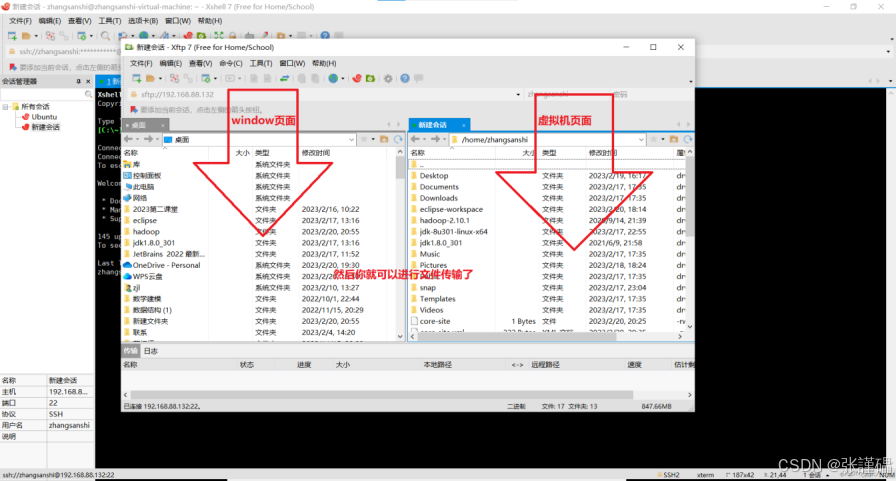Click the search magnifier in Xshell toolbar
Image resolution: width=896 pixels, height=481 pixels.
105,35
